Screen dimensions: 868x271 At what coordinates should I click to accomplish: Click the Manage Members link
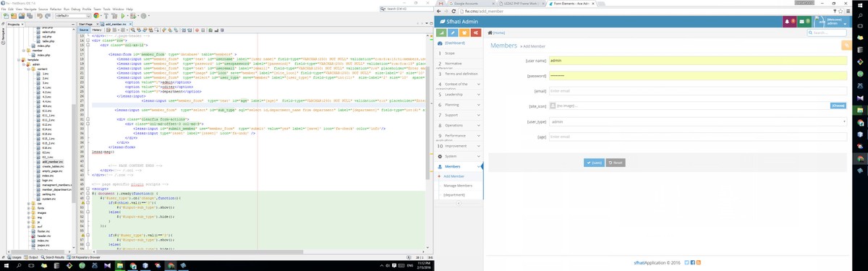point(458,186)
